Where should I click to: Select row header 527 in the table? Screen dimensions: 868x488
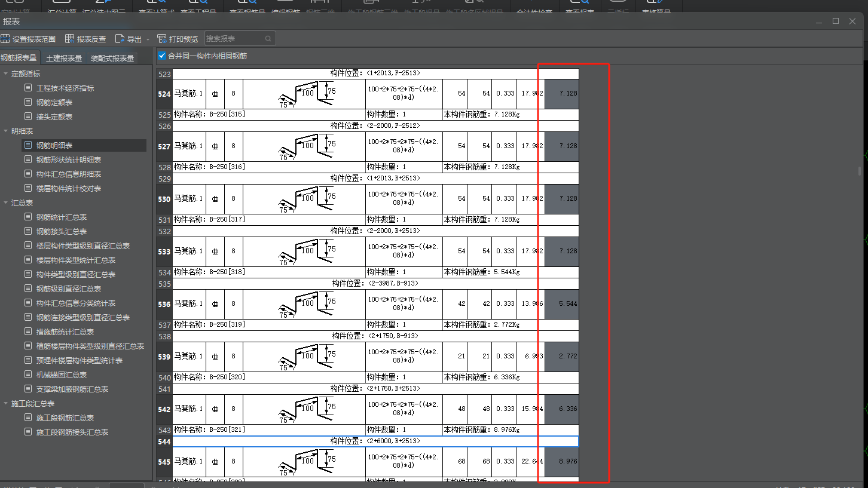click(x=164, y=146)
